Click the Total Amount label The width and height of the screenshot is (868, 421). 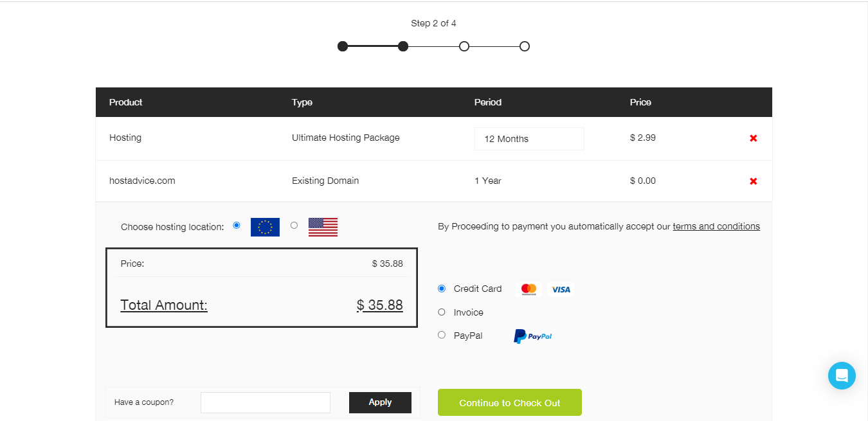(164, 305)
